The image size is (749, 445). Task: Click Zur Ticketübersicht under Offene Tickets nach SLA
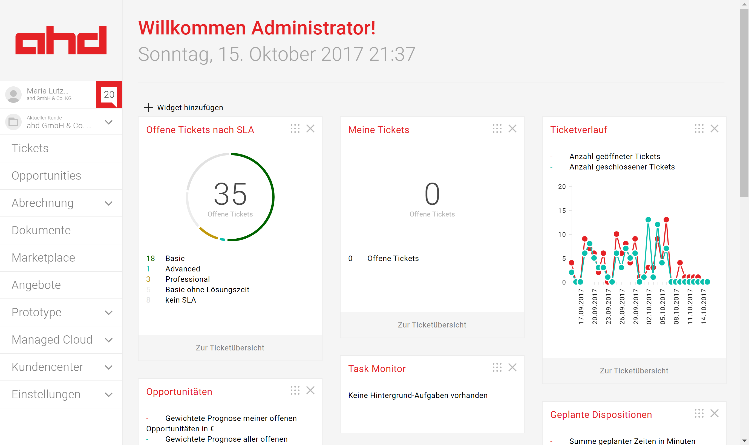tap(230, 347)
